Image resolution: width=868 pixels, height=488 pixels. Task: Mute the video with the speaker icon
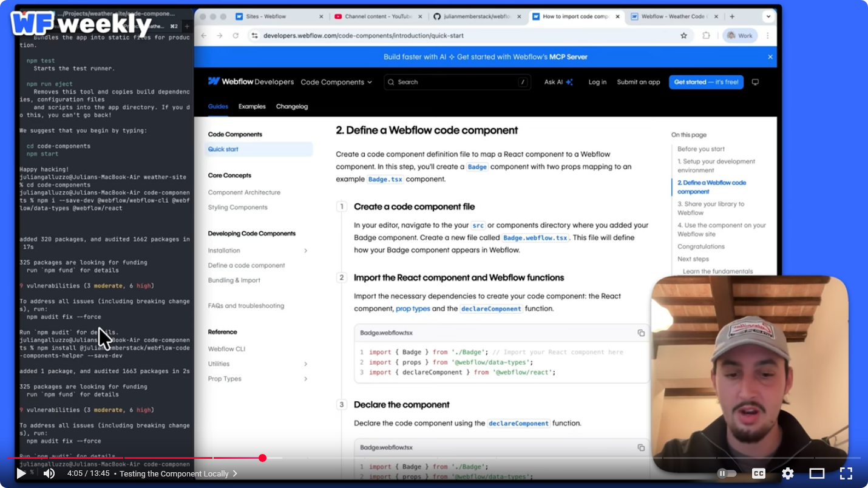49,473
